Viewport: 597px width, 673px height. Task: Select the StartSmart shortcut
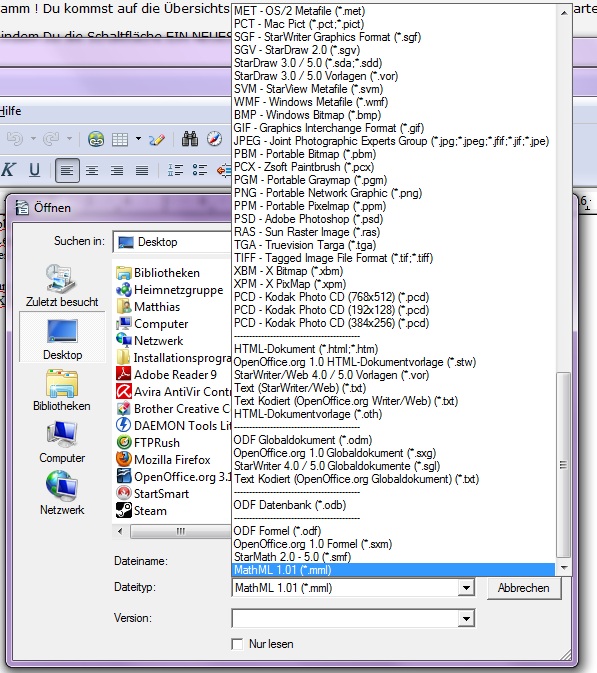pos(153,494)
